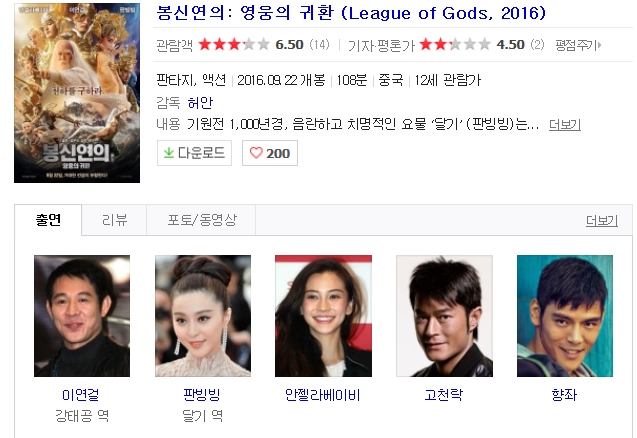Click the audience red star rating

(x=234, y=44)
